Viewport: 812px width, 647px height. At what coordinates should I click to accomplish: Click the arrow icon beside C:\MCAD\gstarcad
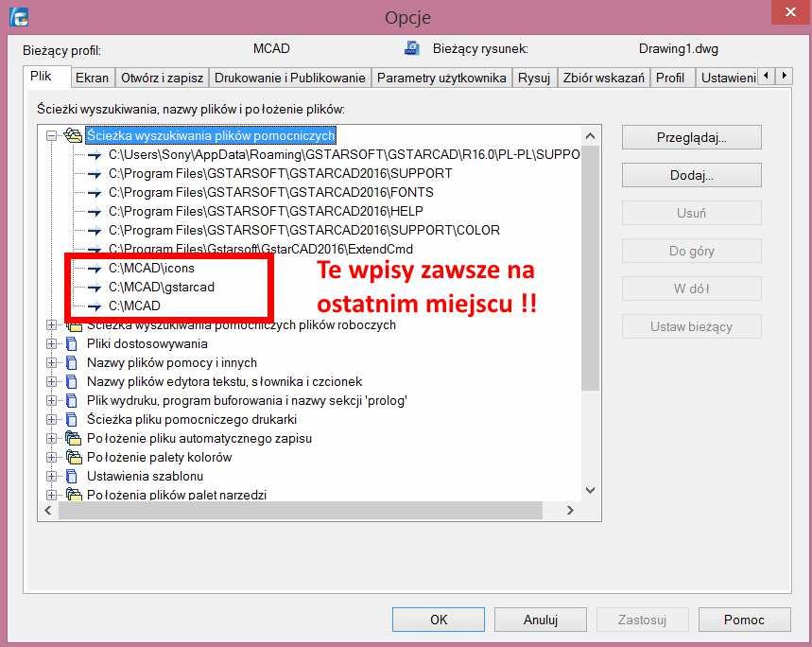pyautogui.click(x=95, y=288)
